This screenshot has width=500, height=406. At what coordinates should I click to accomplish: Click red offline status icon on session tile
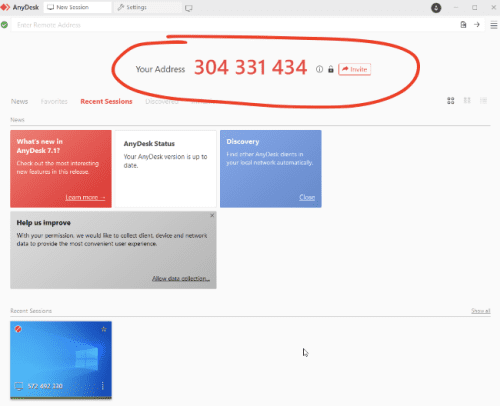[18, 329]
